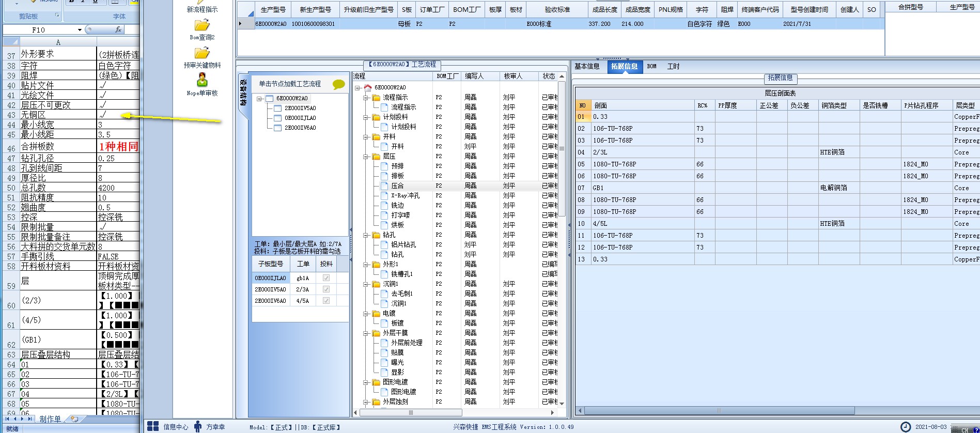Click the 层压剖面表 horizontal scrollbar thumb
Image resolution: width=980 pixels, height=433 pixels.
click(x=719, y=411)
